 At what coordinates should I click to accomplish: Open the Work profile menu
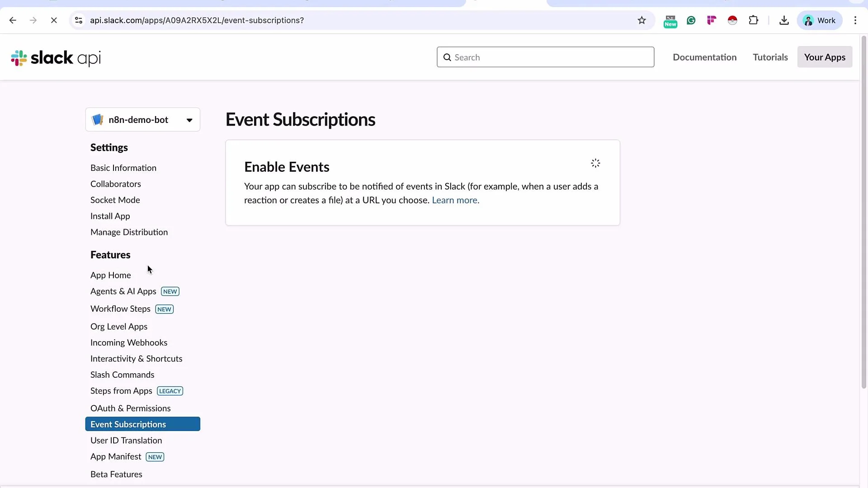click(x=820, y=20)
